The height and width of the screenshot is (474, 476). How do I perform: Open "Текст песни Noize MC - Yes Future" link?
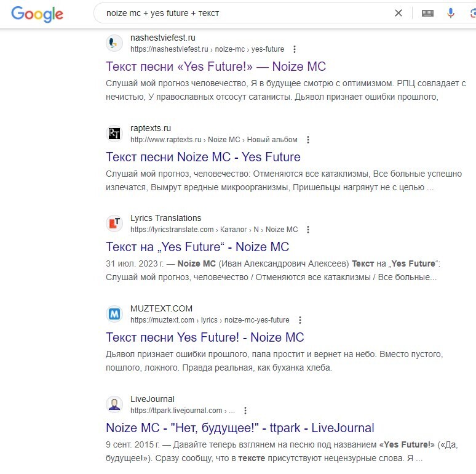tap(203, 157)
